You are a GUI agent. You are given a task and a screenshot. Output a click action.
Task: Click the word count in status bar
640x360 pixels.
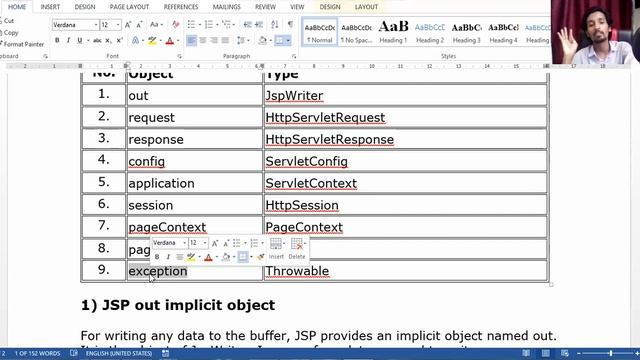click(x=37, y=353)
